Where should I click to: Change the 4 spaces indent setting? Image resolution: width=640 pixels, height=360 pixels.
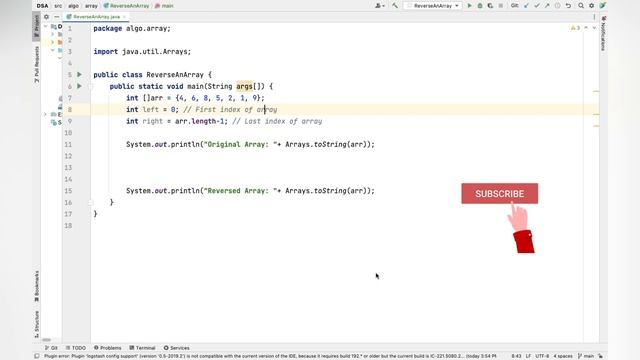(563, 356)
